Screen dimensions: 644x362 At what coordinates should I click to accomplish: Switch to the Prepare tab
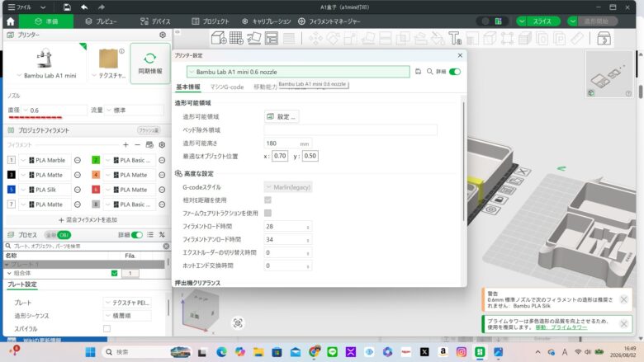point(46,21)
